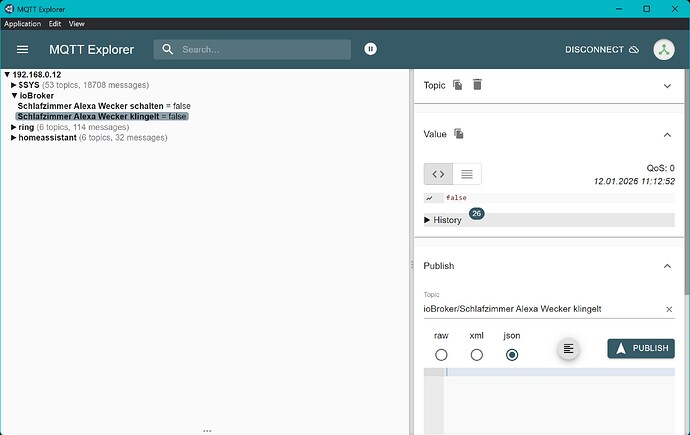Click the panel divider resize handle
This screenshot has width=690, height=435.
[412, 264]
